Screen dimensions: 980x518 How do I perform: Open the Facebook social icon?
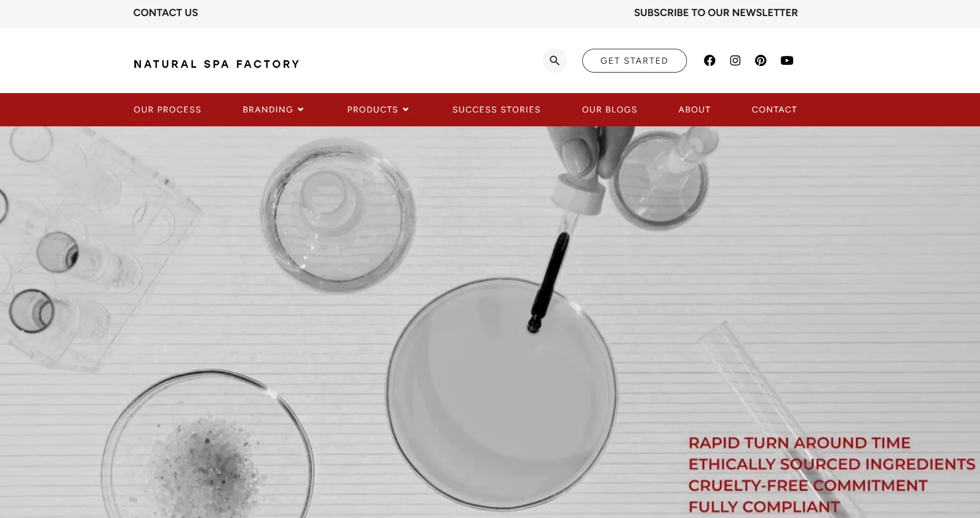710,60
